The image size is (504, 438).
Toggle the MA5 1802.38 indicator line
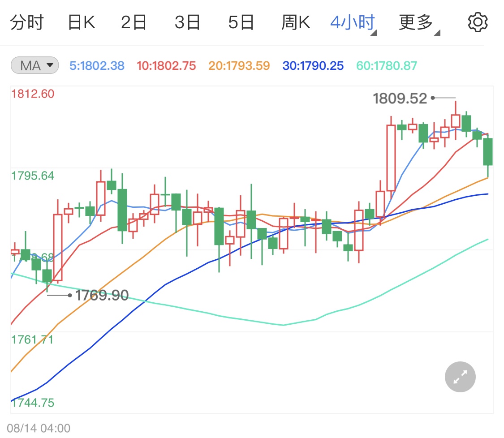click(97, 65)
